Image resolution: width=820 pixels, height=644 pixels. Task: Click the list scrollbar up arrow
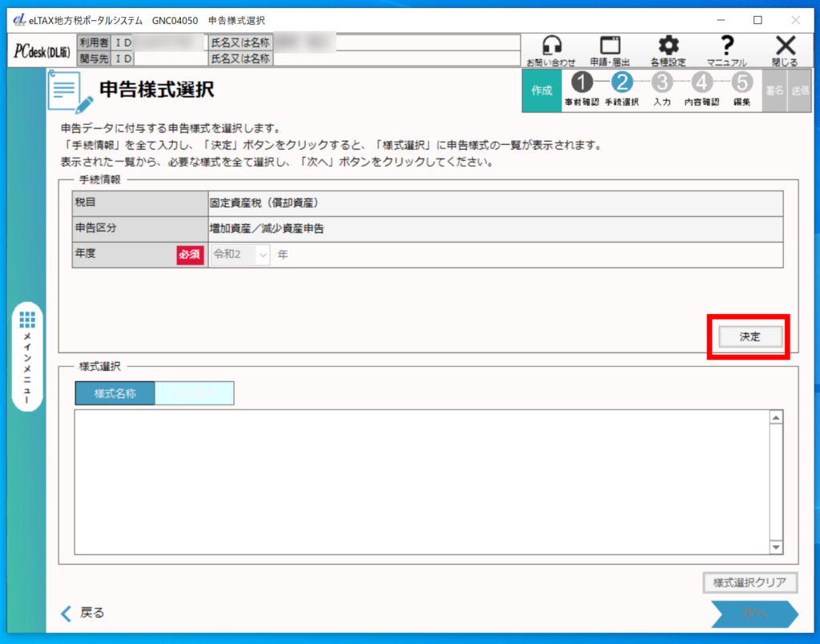tap(775, 417)
